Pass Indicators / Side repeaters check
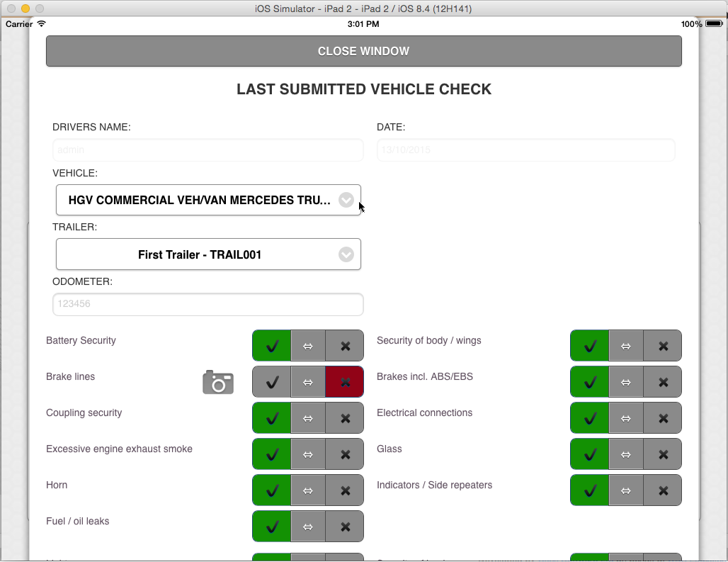 click(x=590, y=490)
